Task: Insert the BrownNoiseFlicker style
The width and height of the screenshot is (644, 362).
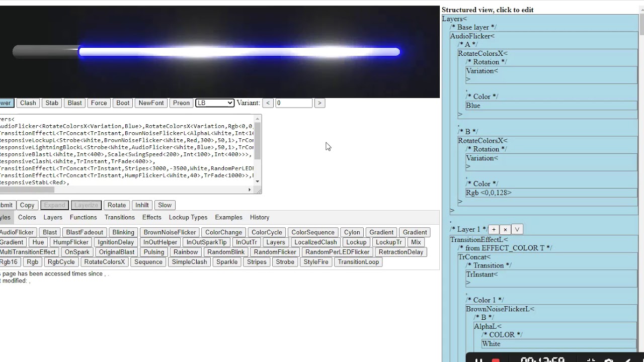Action: tap(170, 232)
